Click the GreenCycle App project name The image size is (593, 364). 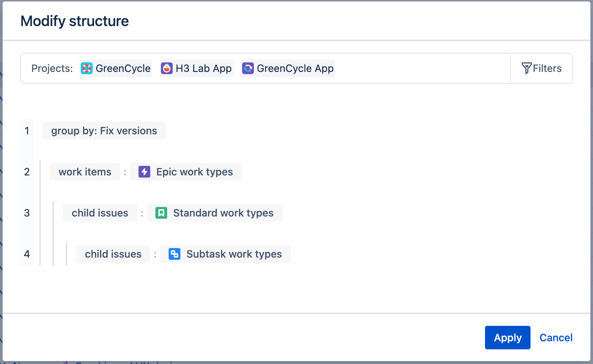pyautogui.click(x=295, y=68)
